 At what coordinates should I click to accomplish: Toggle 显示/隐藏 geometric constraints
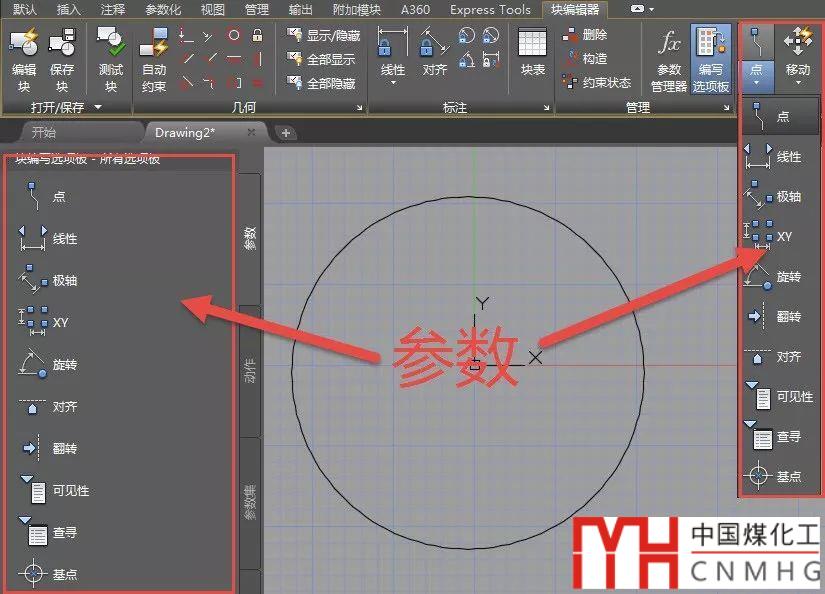click(x=322, y=35)
